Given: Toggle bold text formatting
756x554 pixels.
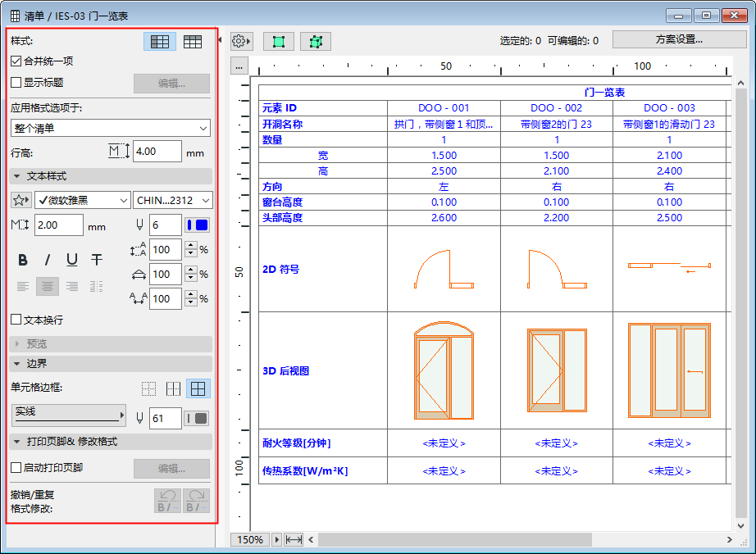Looking at the screenshot, I should click(23, 260).
